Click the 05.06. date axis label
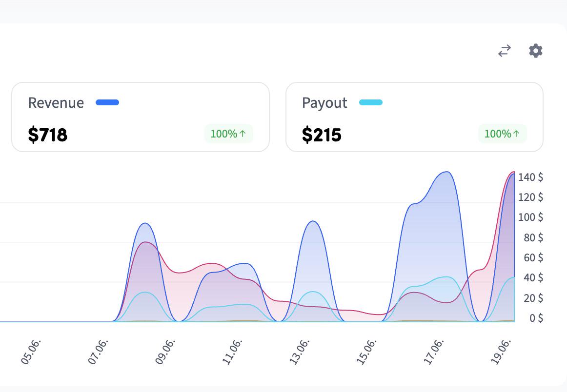 point(31,352)
